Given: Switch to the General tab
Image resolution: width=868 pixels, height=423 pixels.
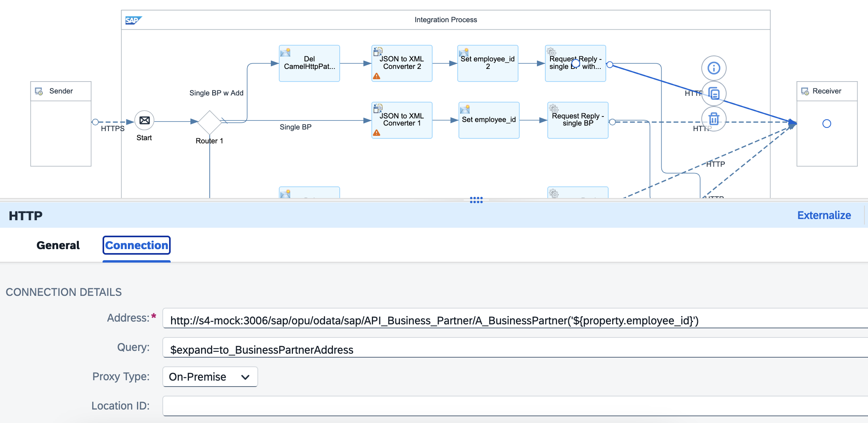Looking at the screenshot, I should pyautogui.click(x=58, y=246).
